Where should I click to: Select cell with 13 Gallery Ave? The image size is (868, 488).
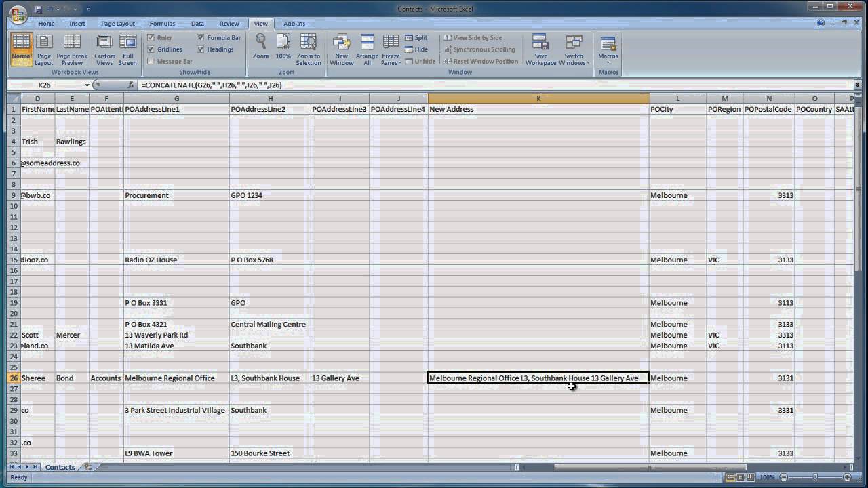(340, 378)
